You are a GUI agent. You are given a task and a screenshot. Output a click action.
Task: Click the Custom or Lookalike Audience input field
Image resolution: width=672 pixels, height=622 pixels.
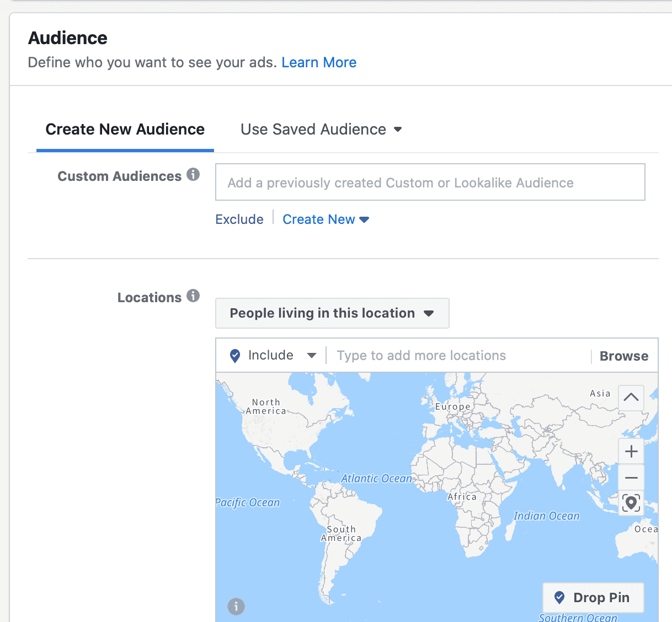[430, 182]
